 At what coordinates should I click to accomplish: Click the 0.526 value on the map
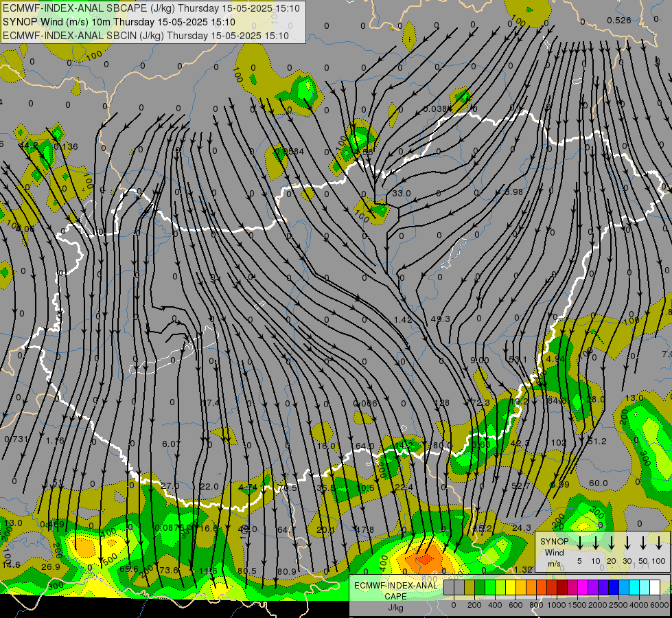tap(619, 20)
